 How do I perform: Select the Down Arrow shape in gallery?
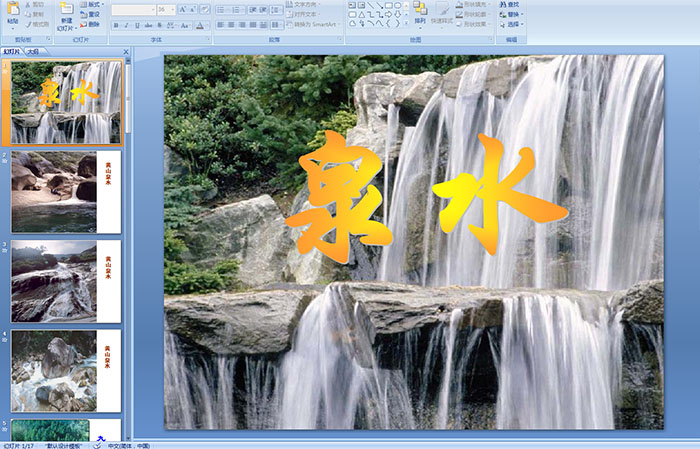[x=397, y=14]
